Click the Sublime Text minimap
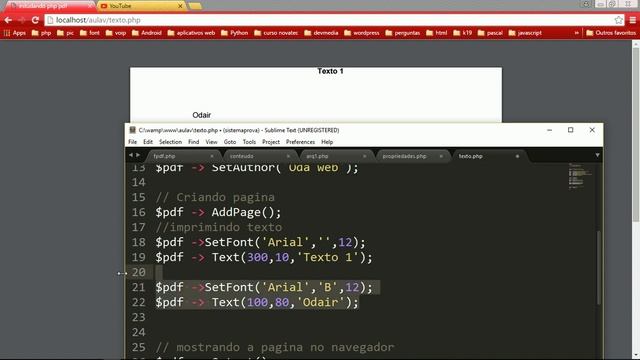Screen dimensions: 640x360 coord(580,176)
